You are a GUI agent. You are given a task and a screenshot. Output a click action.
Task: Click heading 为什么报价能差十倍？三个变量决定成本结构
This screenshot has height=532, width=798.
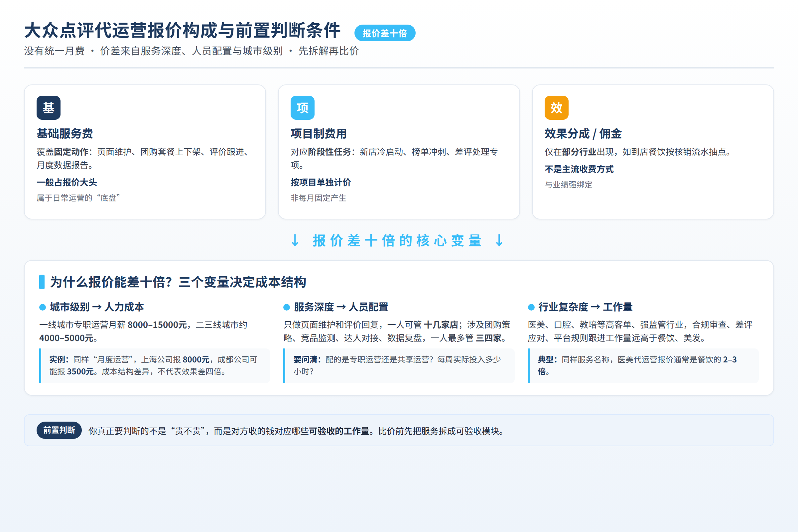pyautogui.click(x=178, y=282)
